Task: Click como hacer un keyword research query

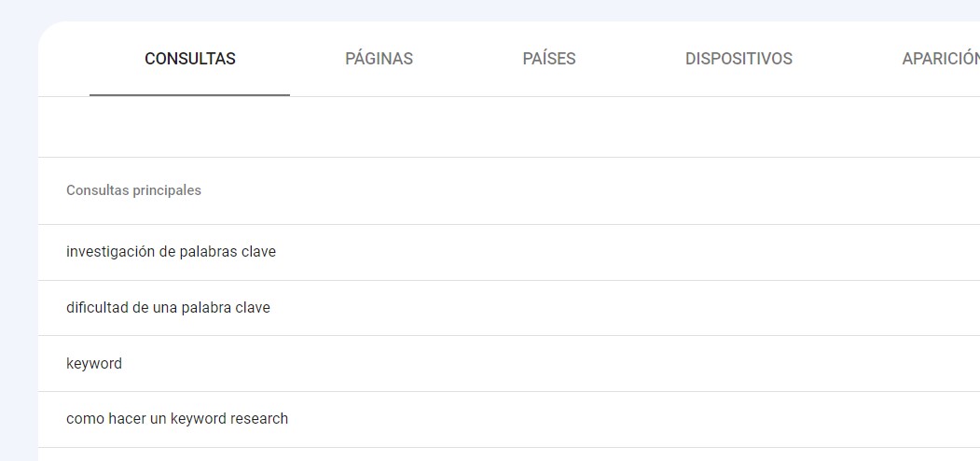Action: point(509,419)
